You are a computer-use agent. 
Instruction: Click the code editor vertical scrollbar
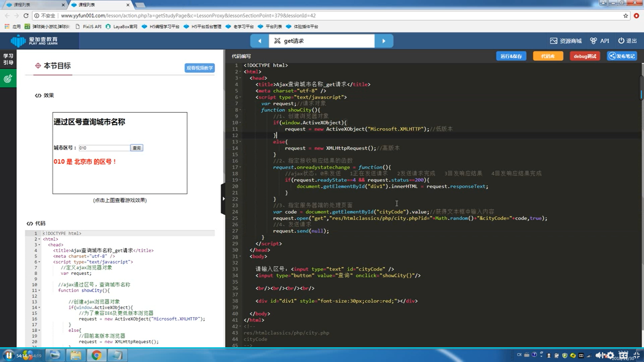(641, 88)
